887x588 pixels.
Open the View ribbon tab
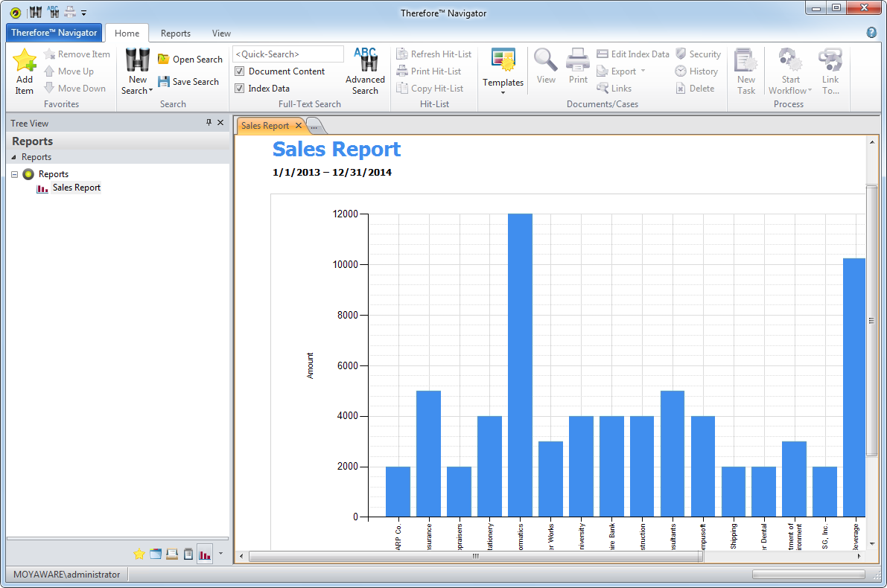tap(221, 33)
